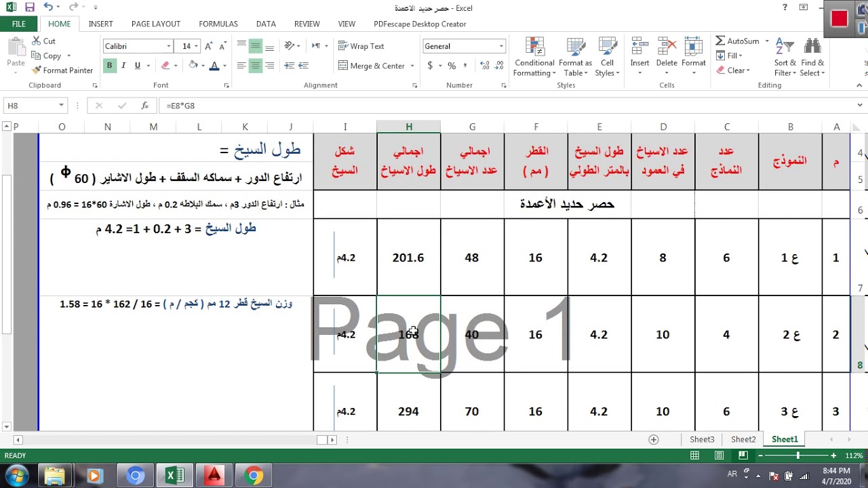Click the Fill Color bucket icon

click(193, 66)
